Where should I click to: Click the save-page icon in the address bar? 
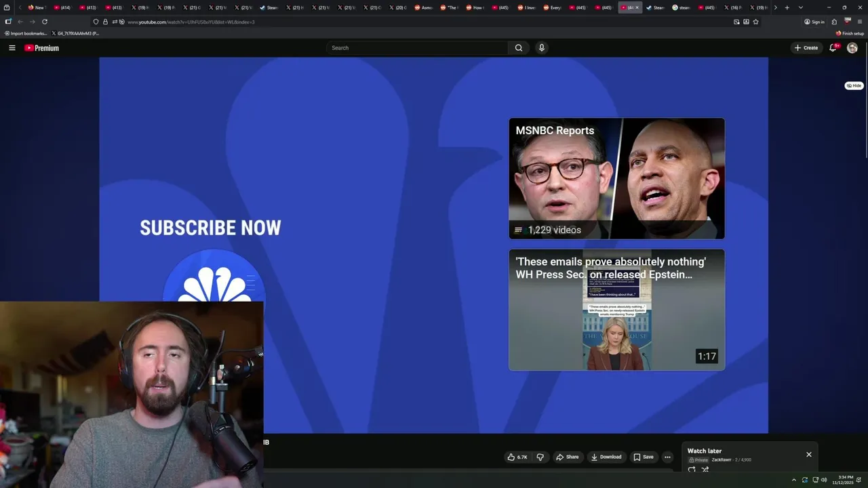746,22
